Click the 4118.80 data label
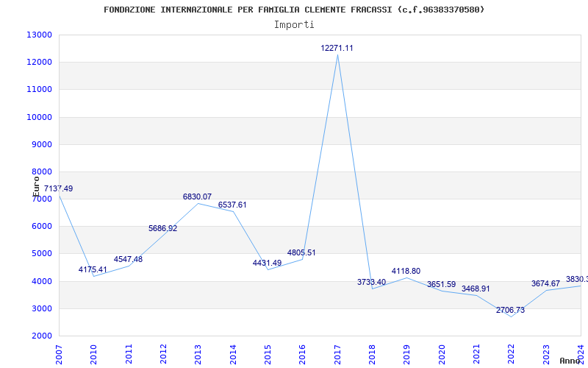588x368 pixels. pos(406,271)
